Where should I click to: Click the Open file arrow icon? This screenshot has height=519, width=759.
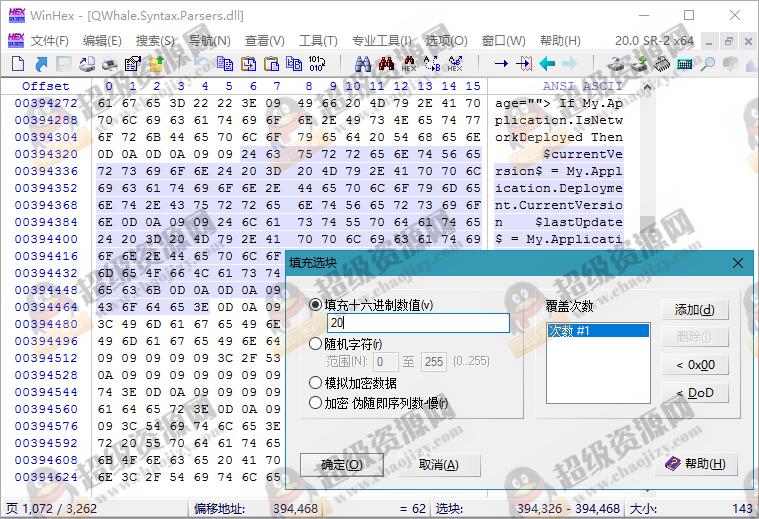(40, 64)
